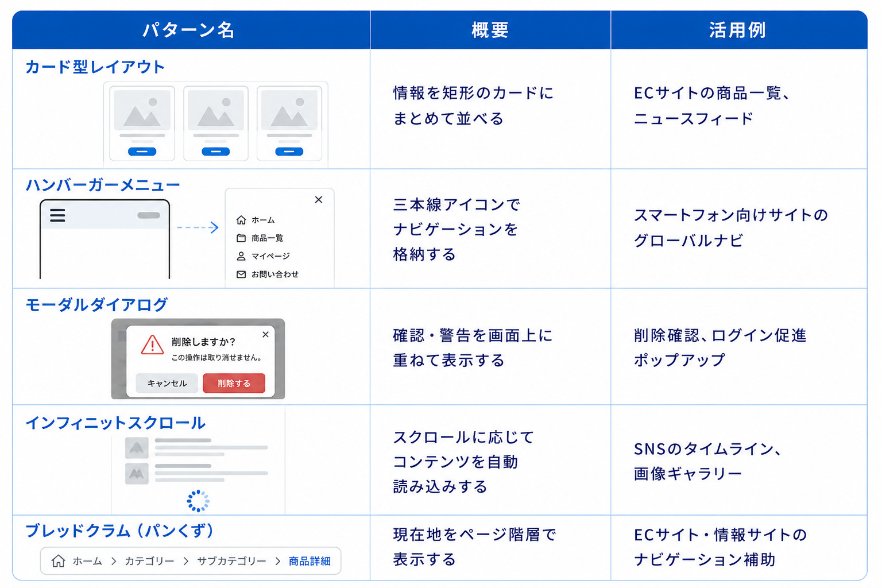The height and width of the screenshot is (588, 882).
Task: Click the text 削除確認、ログイン促進
Action: pos(720,335)
